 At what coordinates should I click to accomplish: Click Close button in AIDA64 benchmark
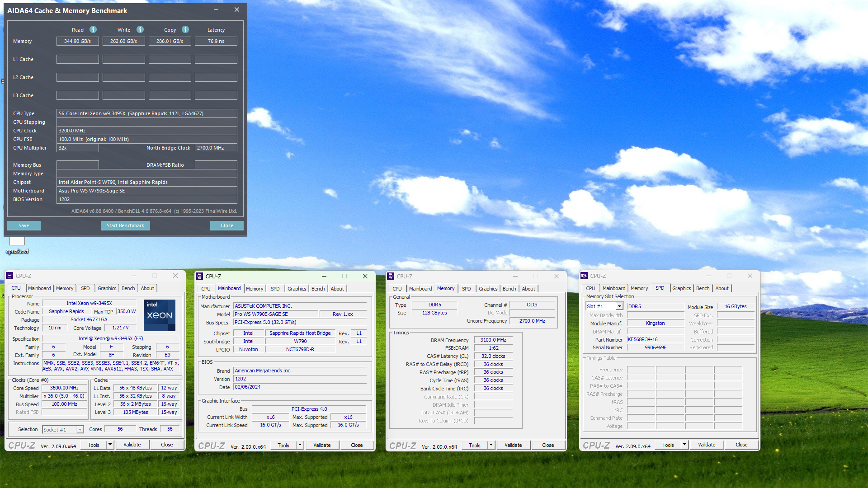(227, 225)
